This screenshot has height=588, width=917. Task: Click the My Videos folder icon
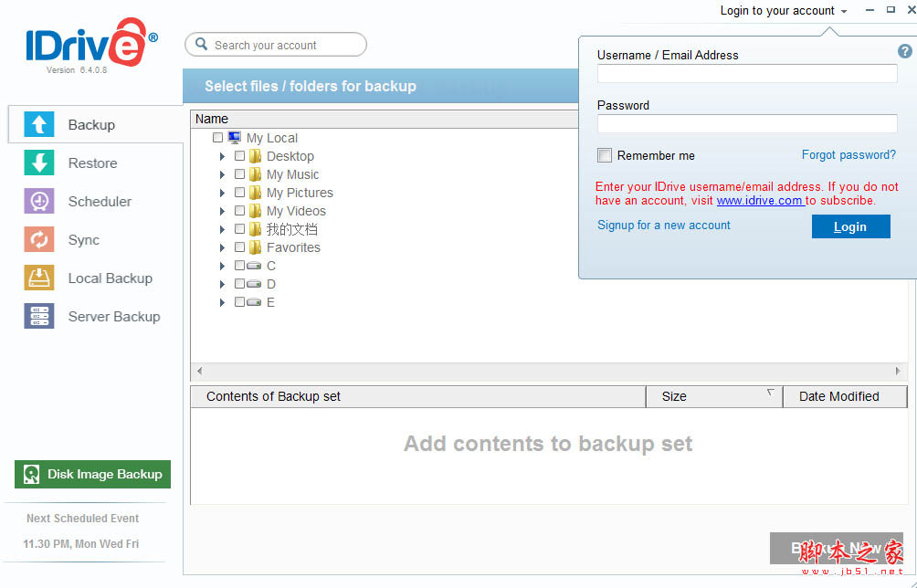[255, 210]
